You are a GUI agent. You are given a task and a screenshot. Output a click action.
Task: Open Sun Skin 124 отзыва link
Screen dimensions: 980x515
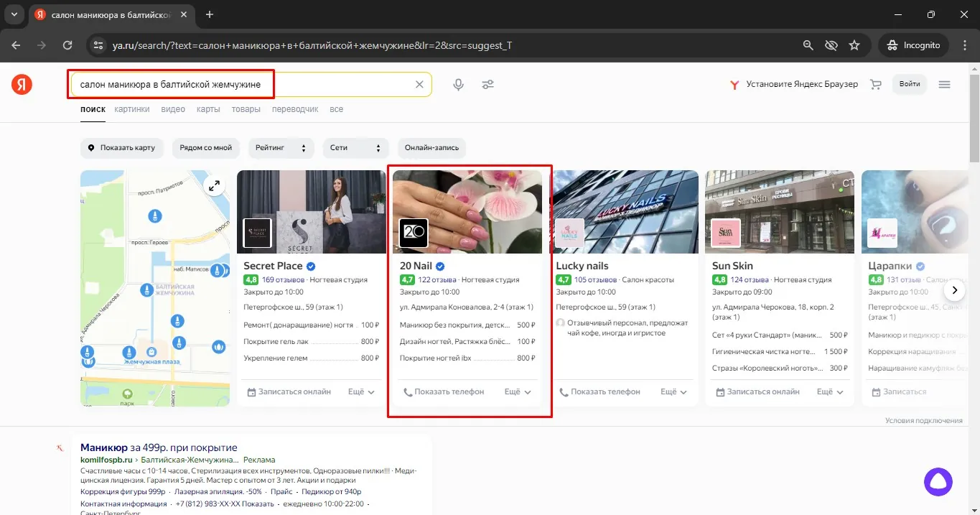tap(750, 279)
